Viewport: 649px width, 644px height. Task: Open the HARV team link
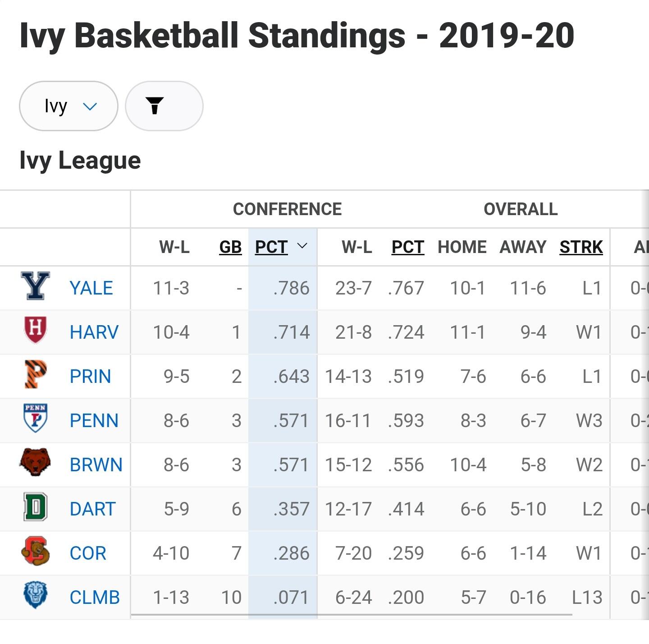tap(94, 332)
